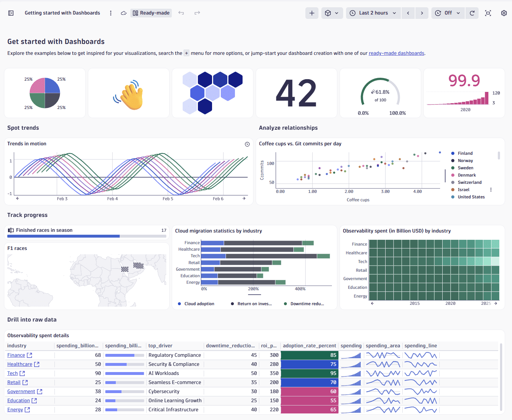Viewport: 512px width, 420px height.
Task: Open the Government industry link
Action: (21, 392)
